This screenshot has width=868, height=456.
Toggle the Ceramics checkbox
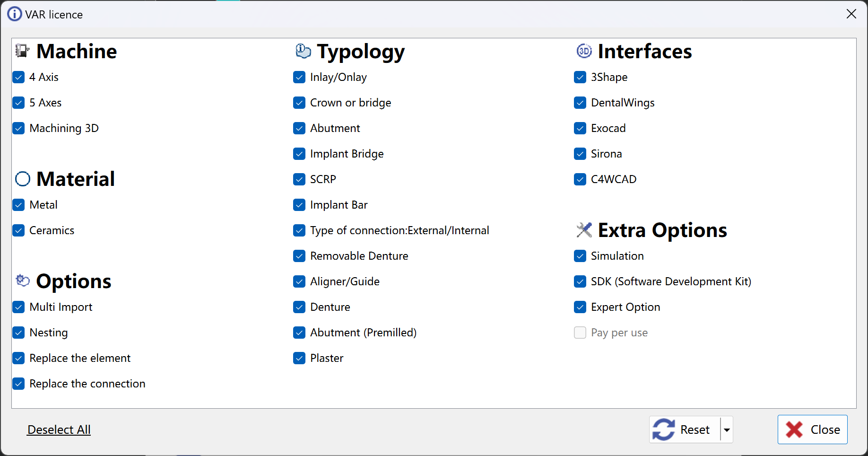click(x=18, y=230)
